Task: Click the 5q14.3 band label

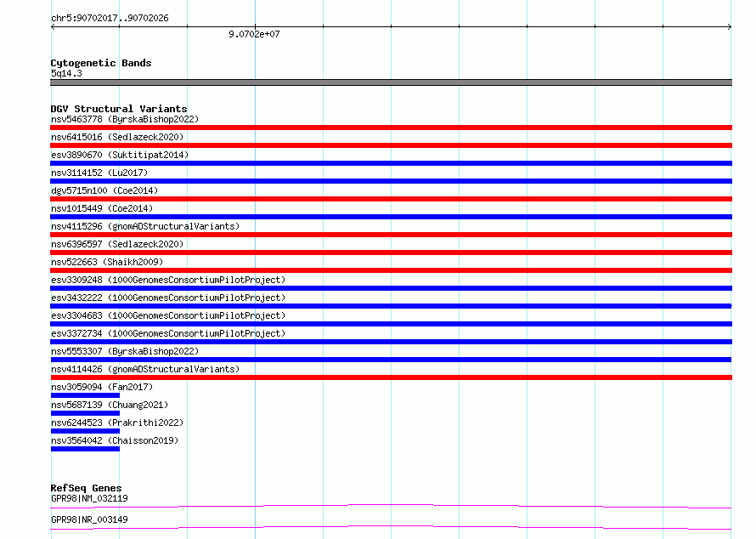Action: 66,73
